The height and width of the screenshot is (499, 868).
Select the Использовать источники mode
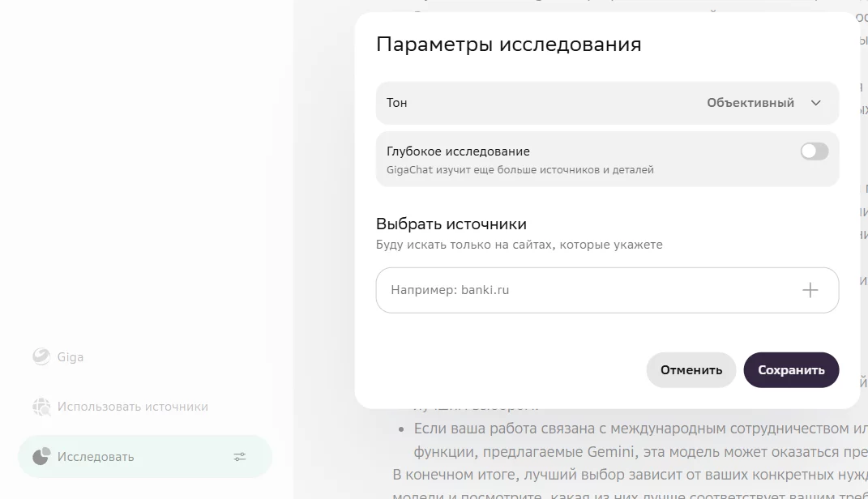[132, 407]
